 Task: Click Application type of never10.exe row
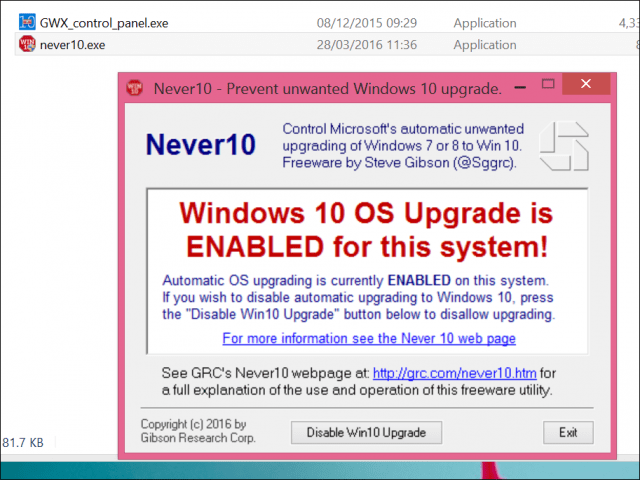[x=485, y=45]
